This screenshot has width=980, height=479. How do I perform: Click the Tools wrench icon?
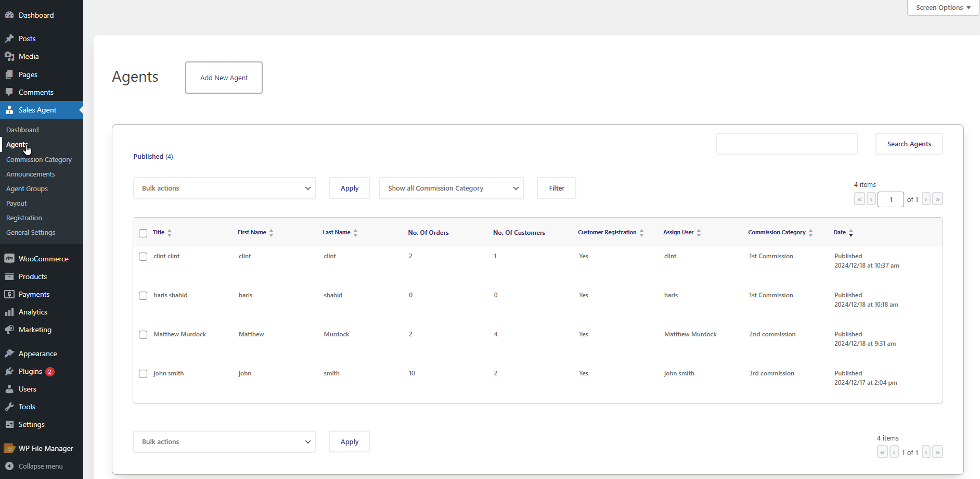[x=9, y=407]
